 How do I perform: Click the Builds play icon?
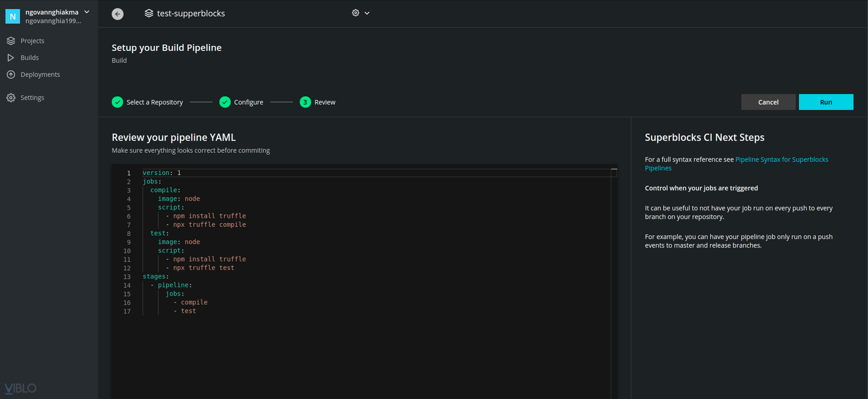[11, 57]
